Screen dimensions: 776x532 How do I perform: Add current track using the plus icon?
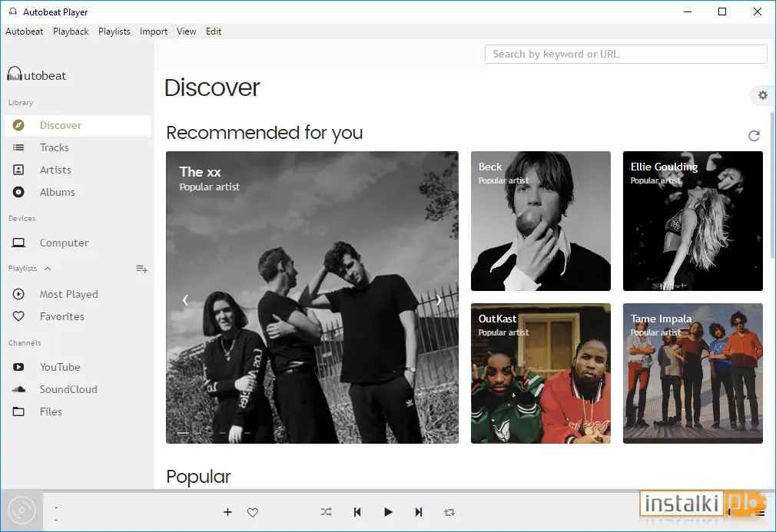(227, 512)
